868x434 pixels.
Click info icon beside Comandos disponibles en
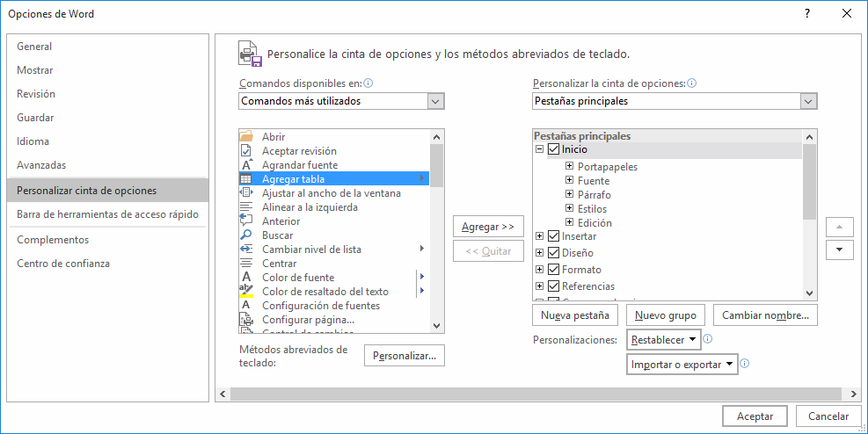point(368,83)
